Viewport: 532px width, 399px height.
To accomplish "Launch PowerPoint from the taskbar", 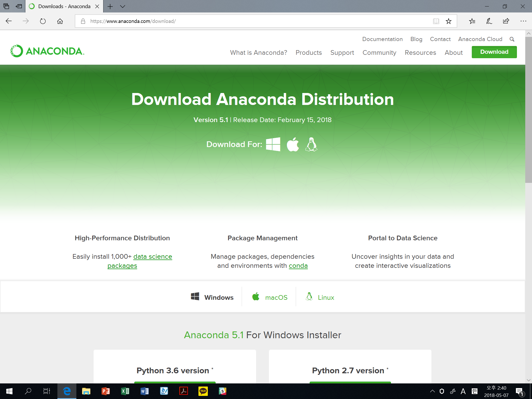I will [x=105, y=391].
